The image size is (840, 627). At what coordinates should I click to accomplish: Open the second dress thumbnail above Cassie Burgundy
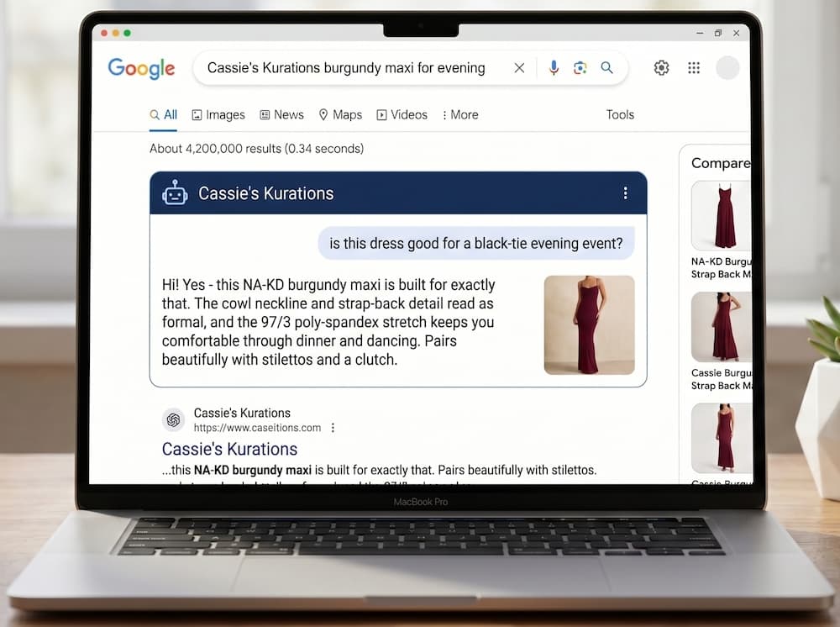click(x=721, y=327)
